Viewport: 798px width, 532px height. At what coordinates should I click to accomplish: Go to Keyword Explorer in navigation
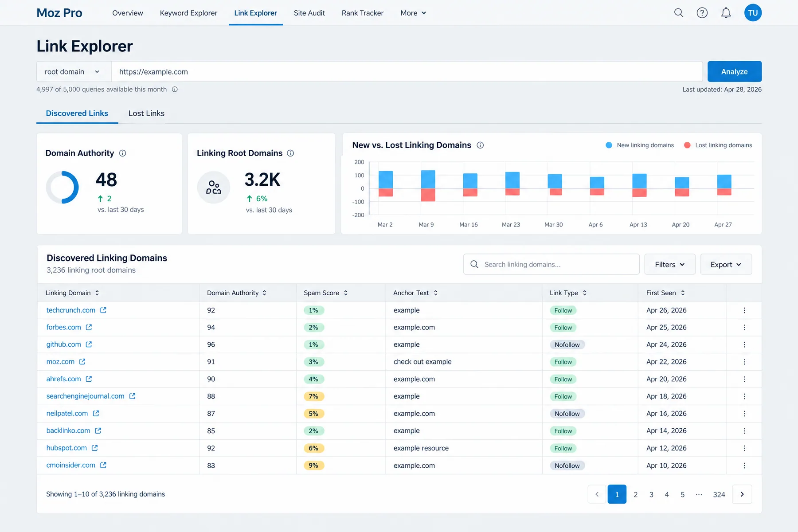(188, 13)
